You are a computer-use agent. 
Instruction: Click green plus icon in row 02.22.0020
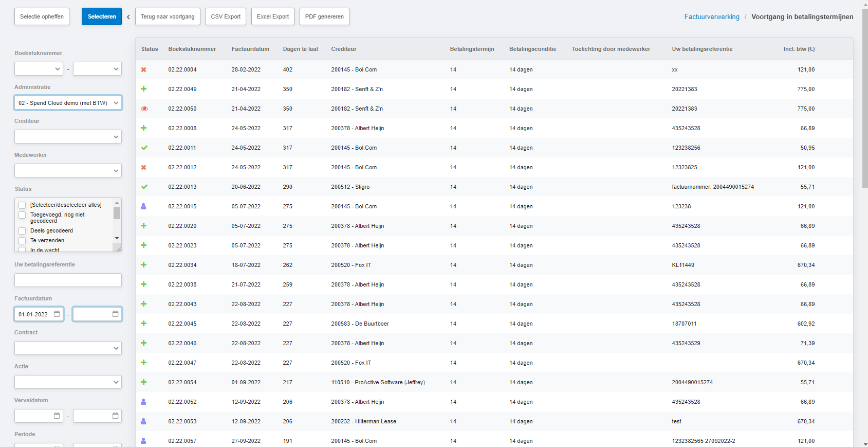coord(144,226)
